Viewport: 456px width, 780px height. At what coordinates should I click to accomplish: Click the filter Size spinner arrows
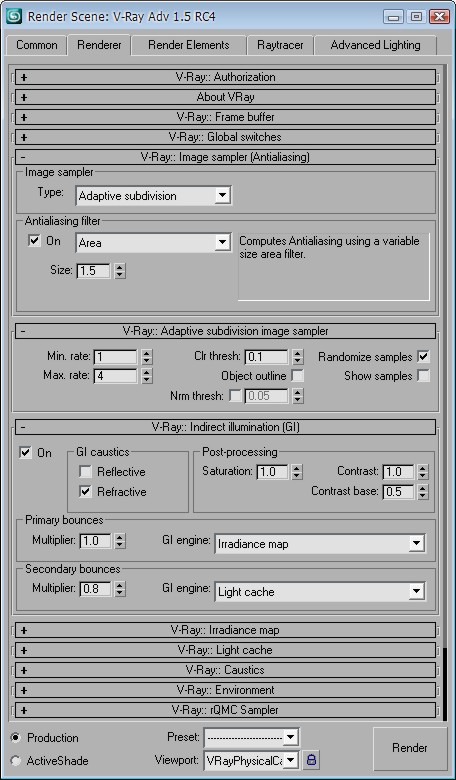click(120, 271)
